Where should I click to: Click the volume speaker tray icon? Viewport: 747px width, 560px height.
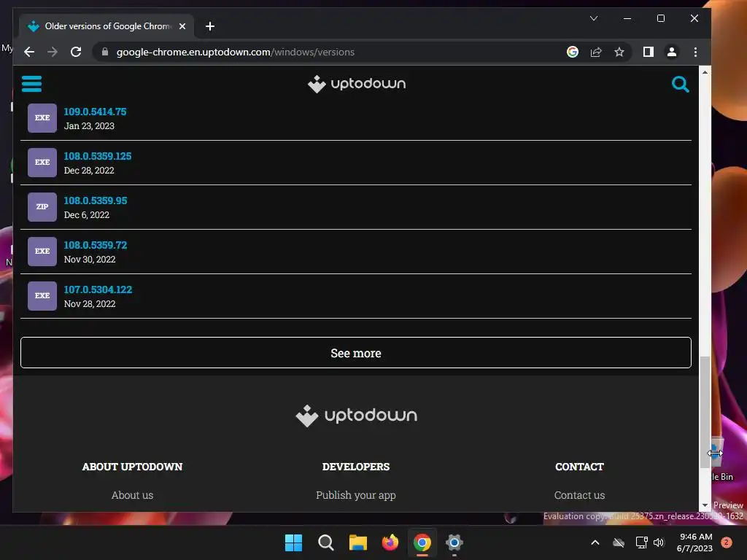[659, 542]
